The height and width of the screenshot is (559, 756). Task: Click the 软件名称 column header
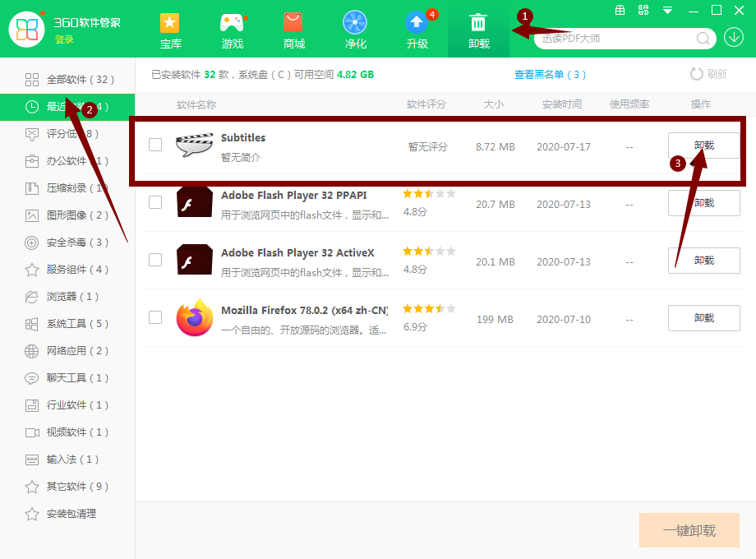pyautogui.click(x=196, y=104)
